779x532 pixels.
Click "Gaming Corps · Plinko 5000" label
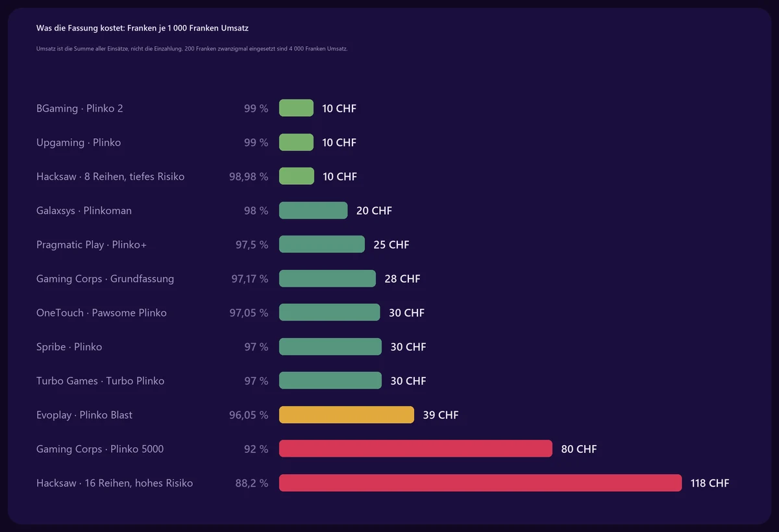pyautogui.click(x=100, y=449)
